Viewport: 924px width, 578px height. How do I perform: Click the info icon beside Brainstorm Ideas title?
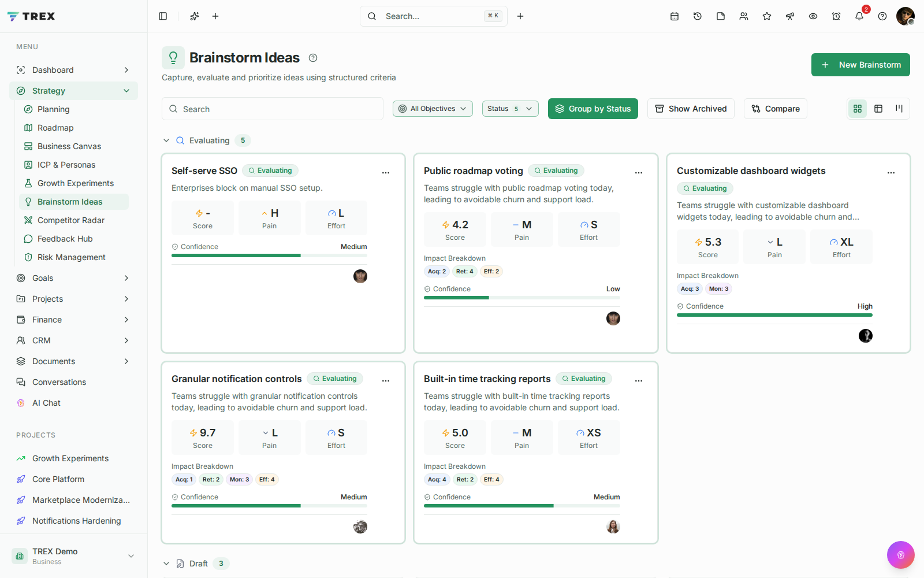[313, 58]
